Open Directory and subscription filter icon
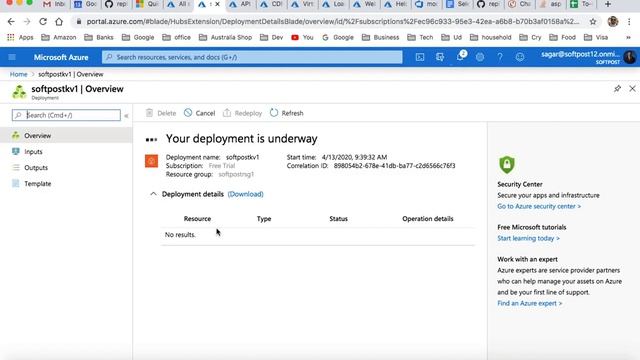Screen dimensions: 640x360 click(x=440, y=57)
